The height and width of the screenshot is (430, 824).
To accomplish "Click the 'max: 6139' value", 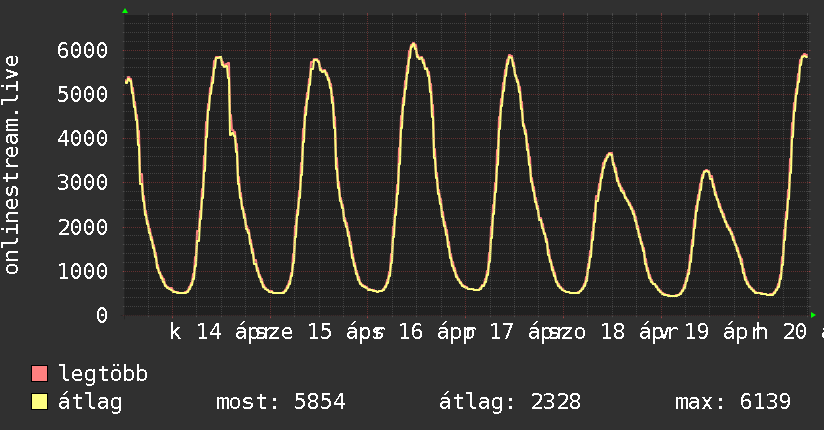I will 733,402.
